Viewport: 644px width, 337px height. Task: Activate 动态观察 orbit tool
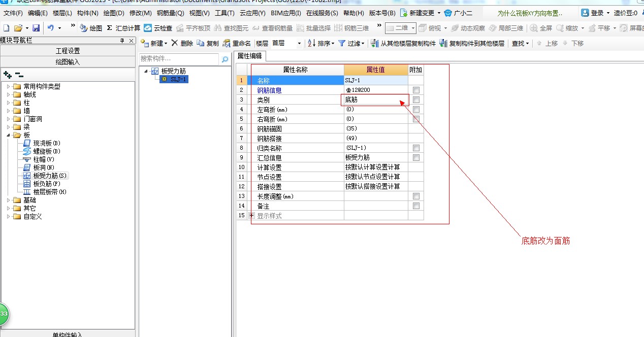click(x=467, y=28)
